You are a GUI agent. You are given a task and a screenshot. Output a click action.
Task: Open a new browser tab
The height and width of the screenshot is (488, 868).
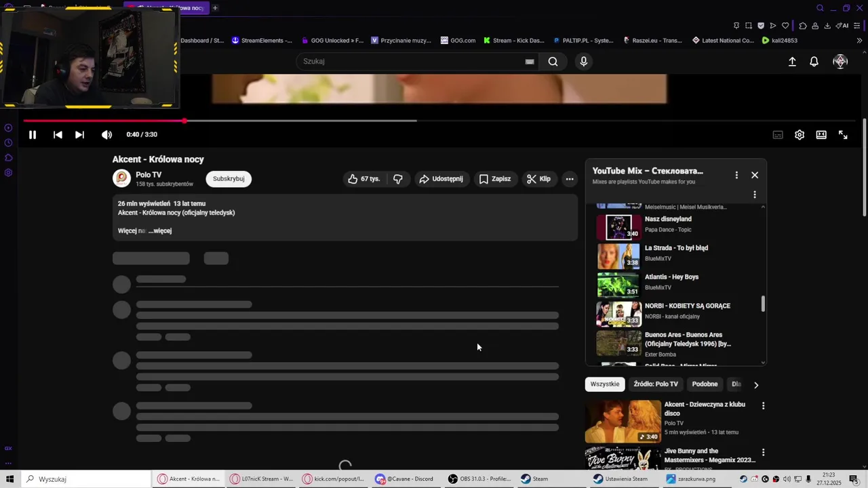click(215, 8)
